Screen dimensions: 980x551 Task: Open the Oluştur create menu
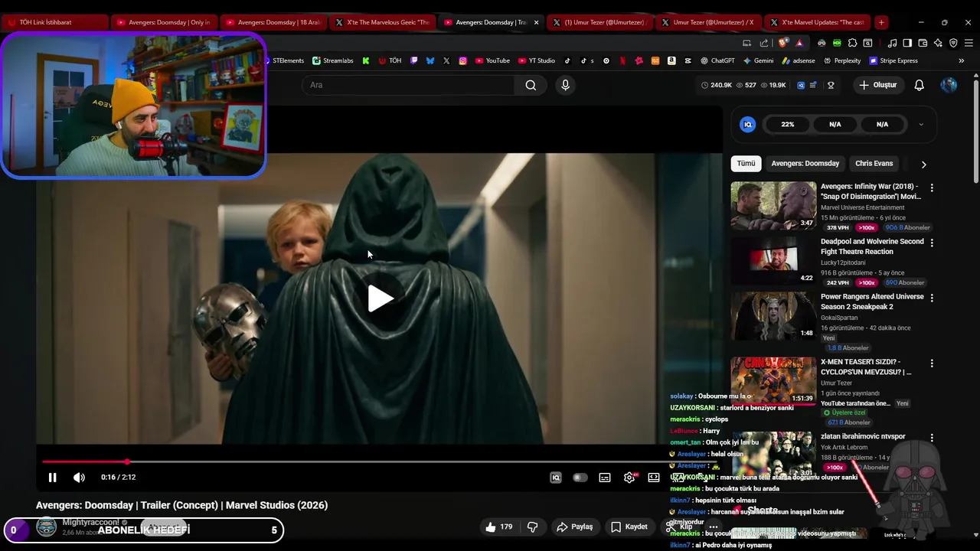point(877,85)
